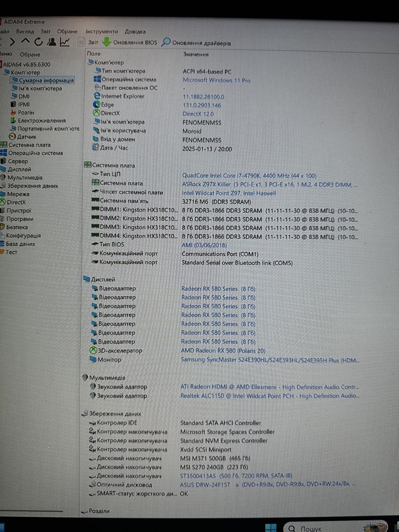Screen dimensions: 399x532
Task: Open Операційна система in sidebar tree
Action: point(32,153)
